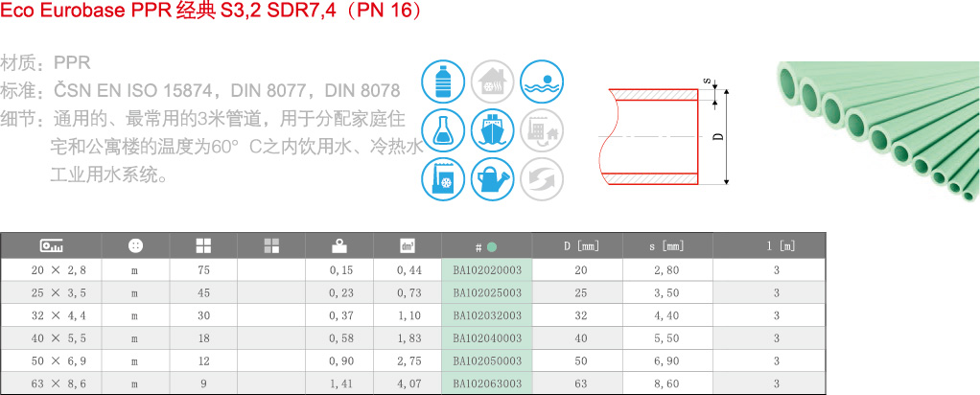
Task: Click the chemical flask icon
Action: [x=443, y=130]
